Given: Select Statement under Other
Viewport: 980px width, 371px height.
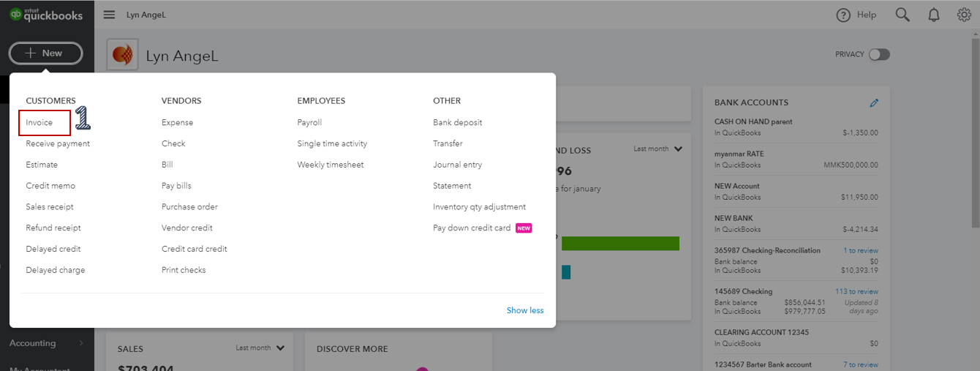Looking at the screenshot, I should (x=452, y=186).
